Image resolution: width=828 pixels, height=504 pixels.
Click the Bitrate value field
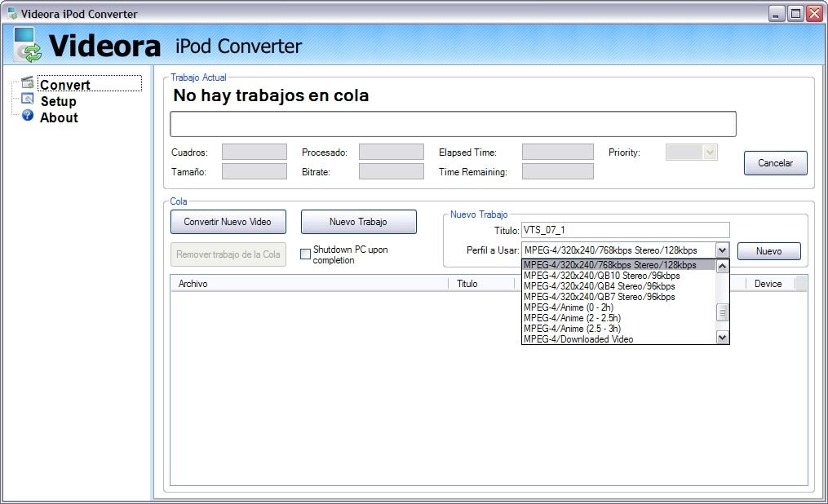[x=392, y=171]
